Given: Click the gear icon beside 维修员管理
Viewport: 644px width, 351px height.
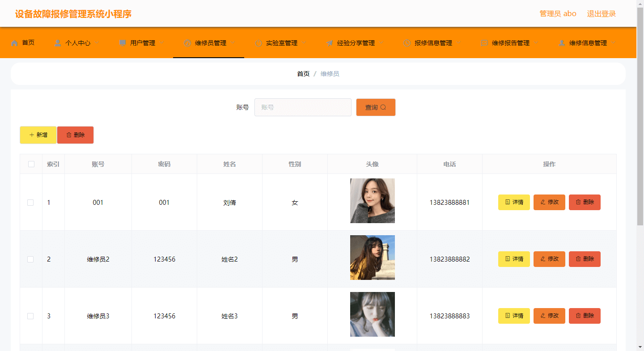Looking at the screenshot, I should 188,43.
